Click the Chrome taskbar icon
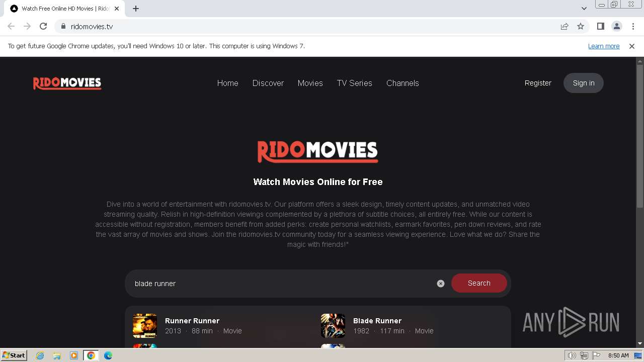Image resolution: width=644 pixels, height=362 pixels. (91, 355)
